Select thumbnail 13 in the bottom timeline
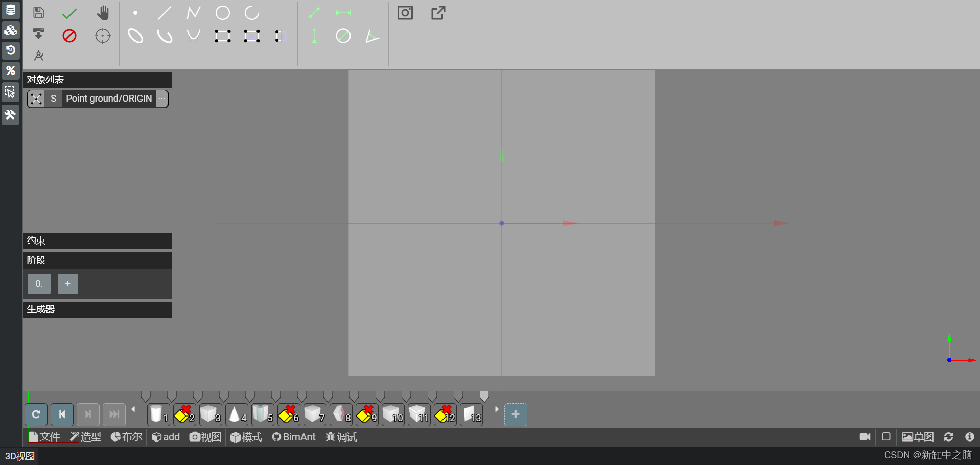Viewport: 980px width, 465px height. point(471,414)
